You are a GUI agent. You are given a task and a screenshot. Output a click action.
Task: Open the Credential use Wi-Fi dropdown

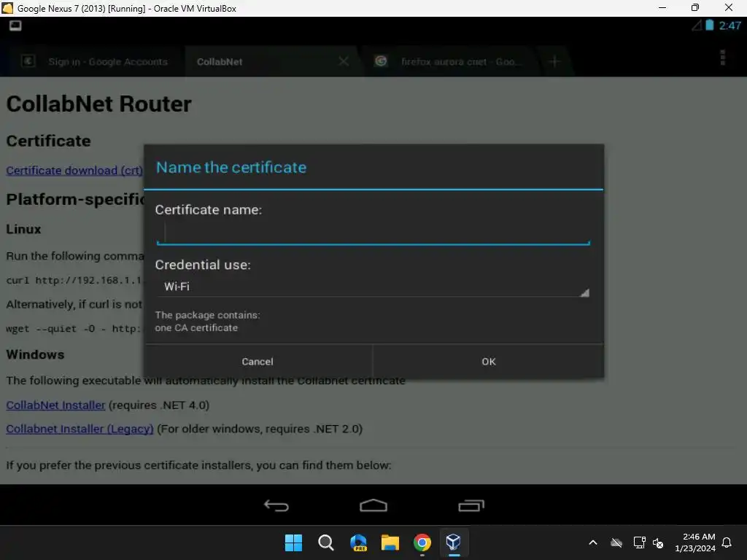pos(373,286)
